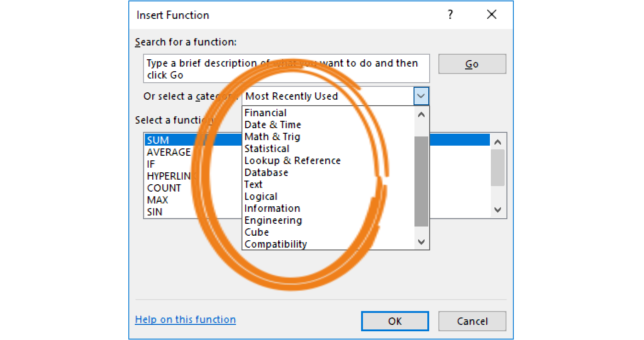
Task: Select the Statistical category
Action: [x=267, y=148]
